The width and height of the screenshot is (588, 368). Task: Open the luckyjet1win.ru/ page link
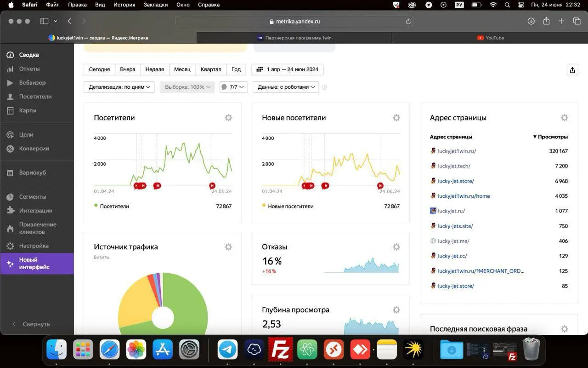point(457,151)
